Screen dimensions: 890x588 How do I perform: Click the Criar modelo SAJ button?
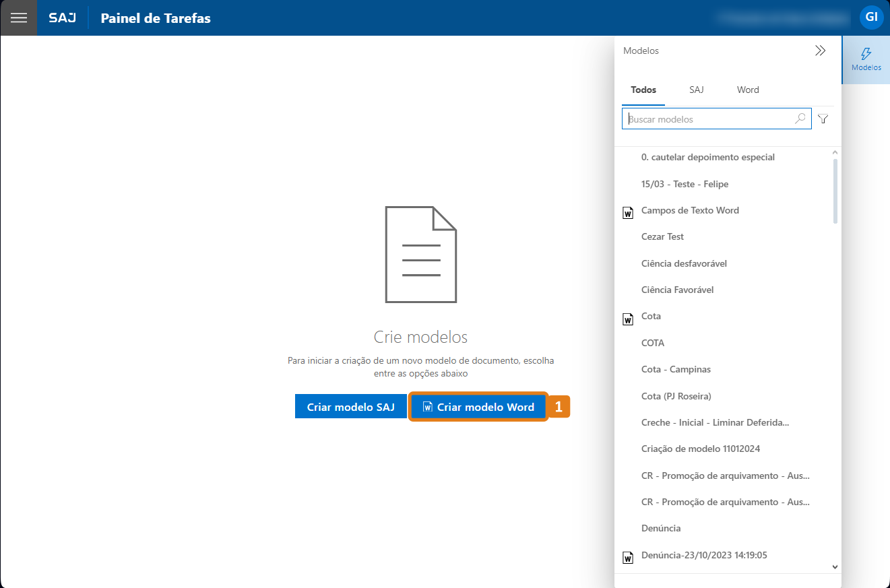click(350, 407)
